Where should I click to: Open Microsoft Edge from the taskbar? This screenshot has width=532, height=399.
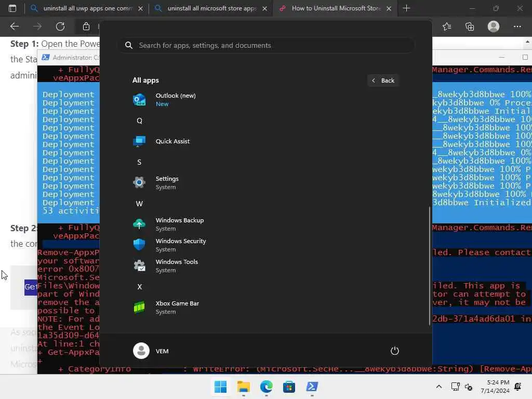[x=267, y=387]
